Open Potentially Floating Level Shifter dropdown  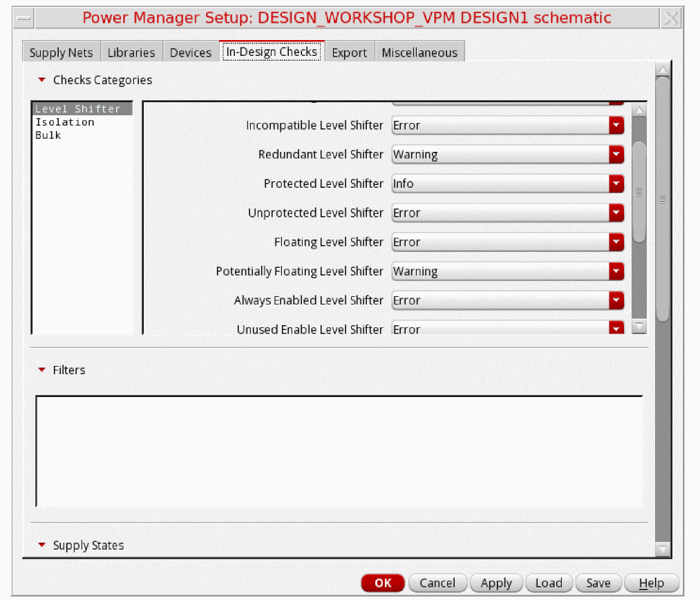tap(508, 271)
